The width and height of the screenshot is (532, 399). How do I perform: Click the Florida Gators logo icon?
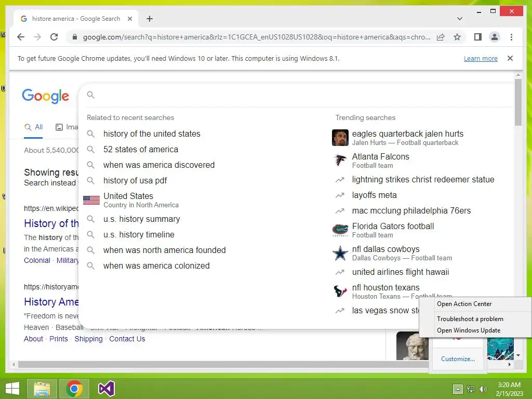[340, 230]
